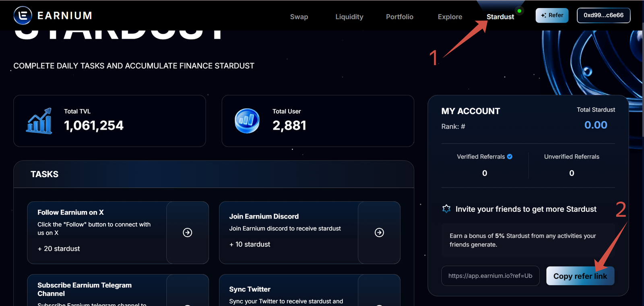Click the referral link URL field

pyautogui.click(x=490, y=276)
